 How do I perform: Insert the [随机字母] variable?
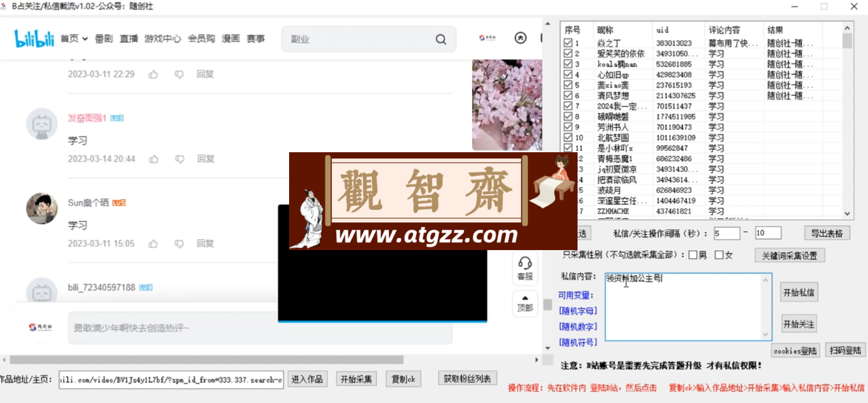[578, 311]
